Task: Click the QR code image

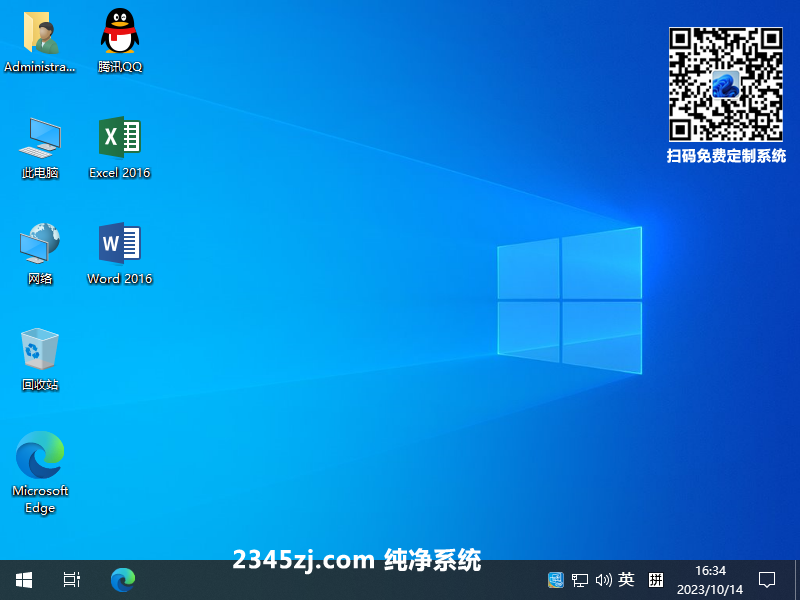Action: 725,84
